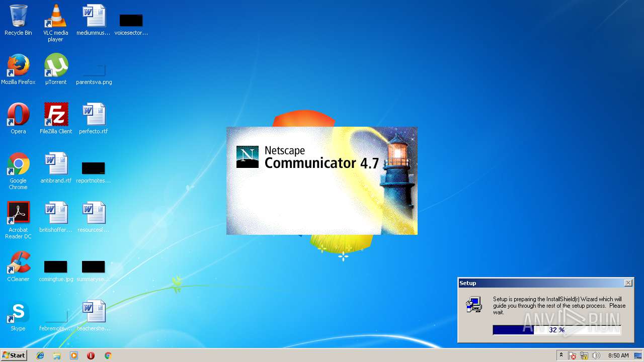Select the teachershe document icon

coord(94,316)
